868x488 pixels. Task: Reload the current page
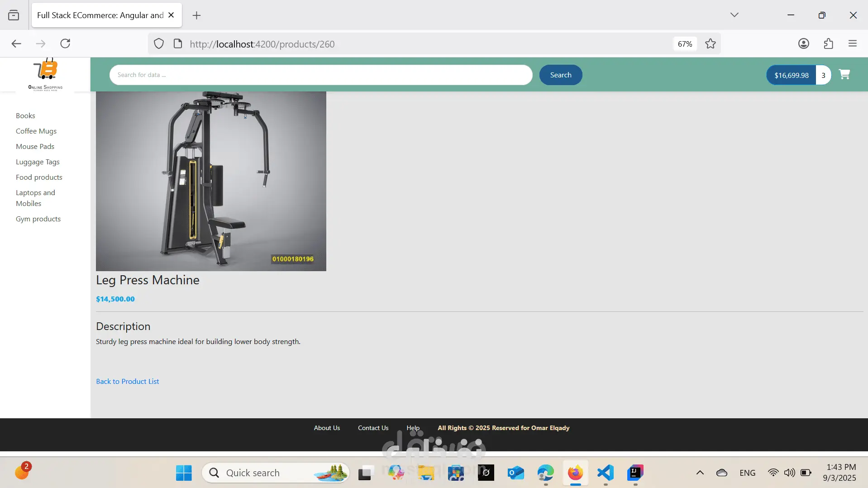coord(65,43)
